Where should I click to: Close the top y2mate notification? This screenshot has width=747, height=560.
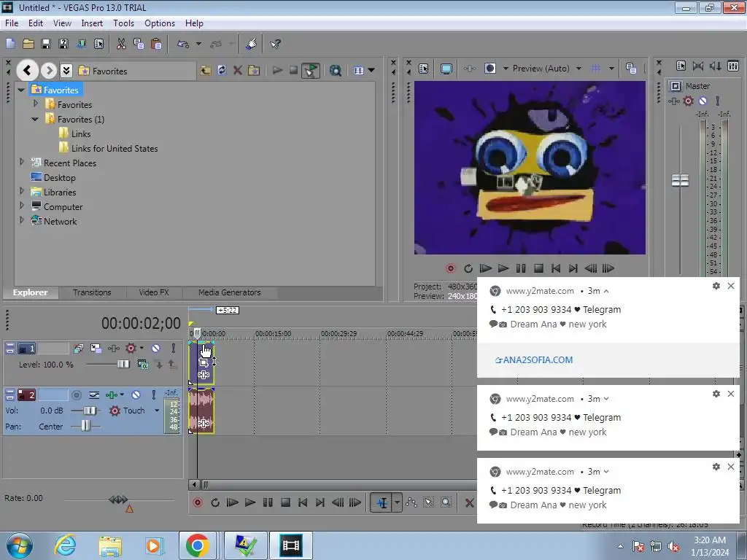[731, 286]
